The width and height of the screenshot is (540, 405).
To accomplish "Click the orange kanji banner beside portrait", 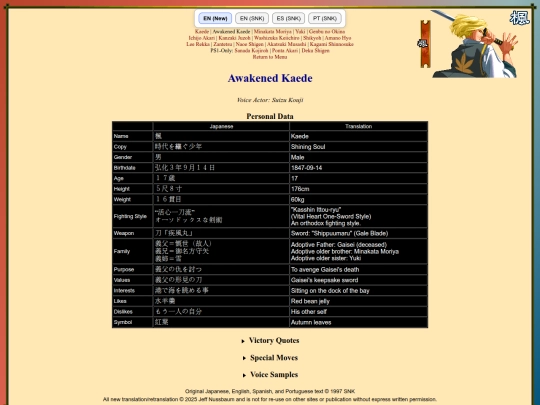I will pos(425,44).
